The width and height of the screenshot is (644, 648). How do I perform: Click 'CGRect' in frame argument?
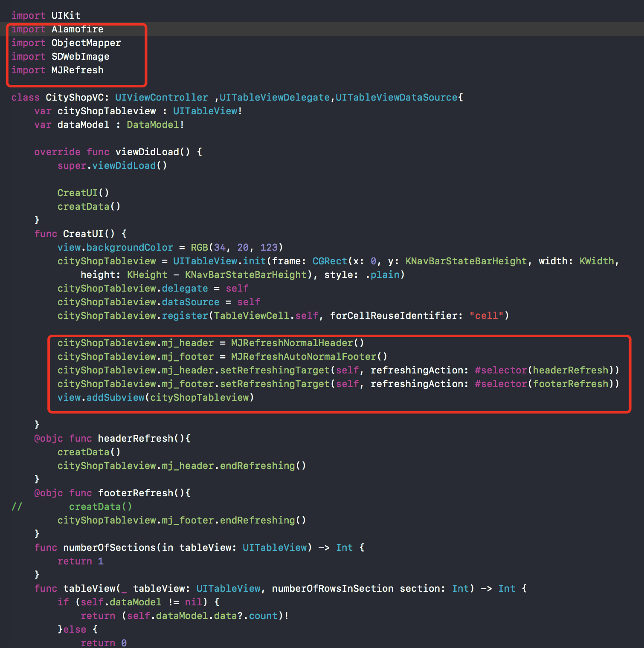coord(330,261)
